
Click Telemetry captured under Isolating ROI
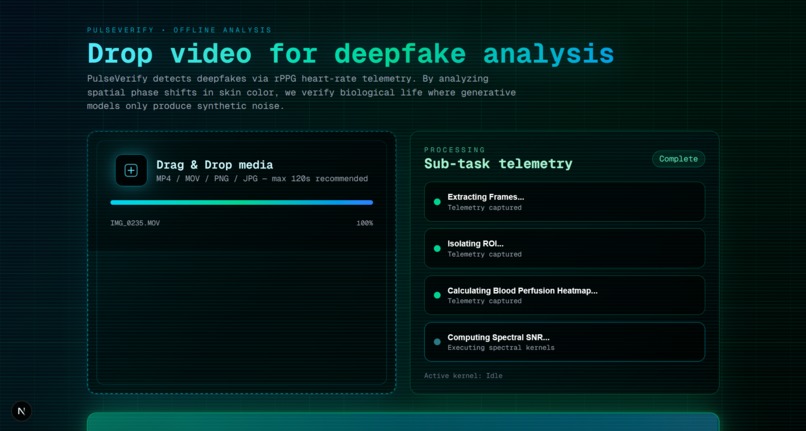[484, 255]
